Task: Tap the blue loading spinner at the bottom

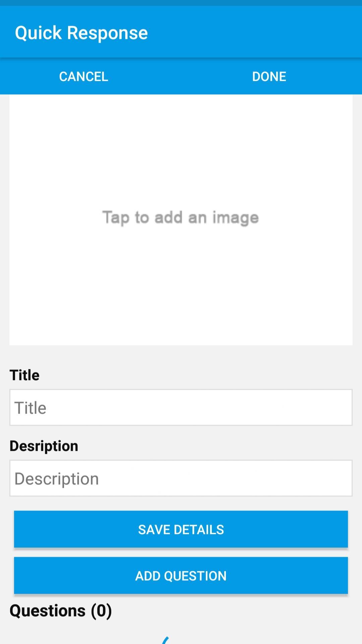Action: 166,640
